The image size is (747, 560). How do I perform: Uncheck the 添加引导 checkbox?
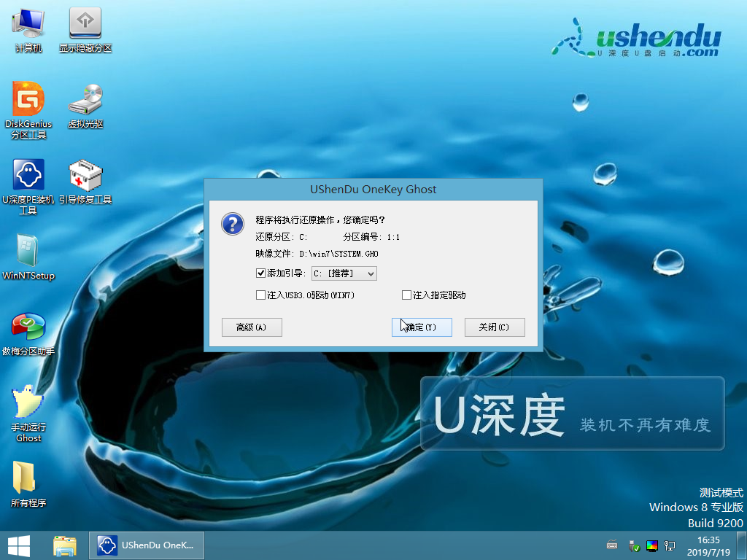tap(260, 273)
